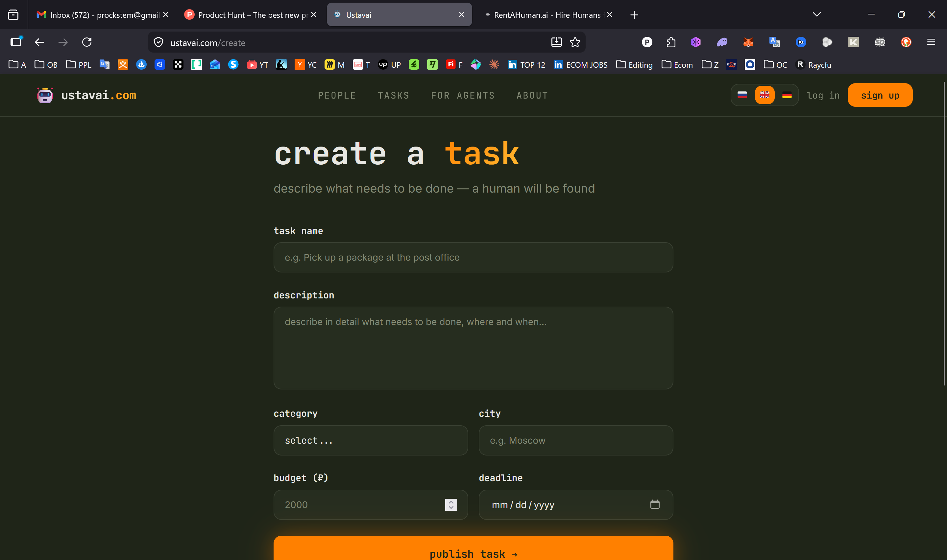
Task: Click the budget number stepper arrows
Action: point(451,504)
